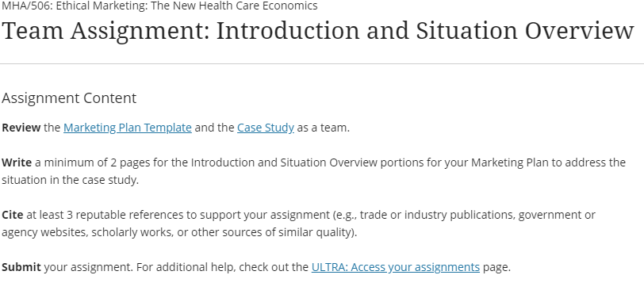
Task: Click the 'agency websites, scholarly works' line
Action: (179, 232)
